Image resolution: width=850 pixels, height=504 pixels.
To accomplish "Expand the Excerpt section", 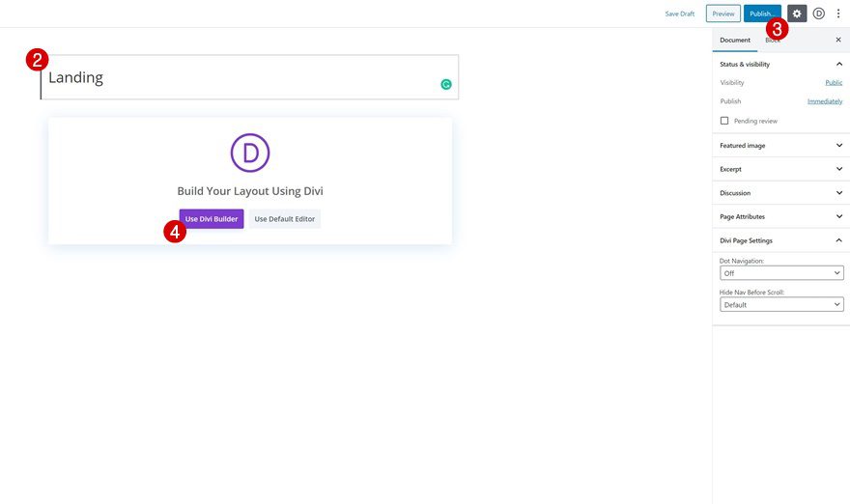I will [781, 169].
